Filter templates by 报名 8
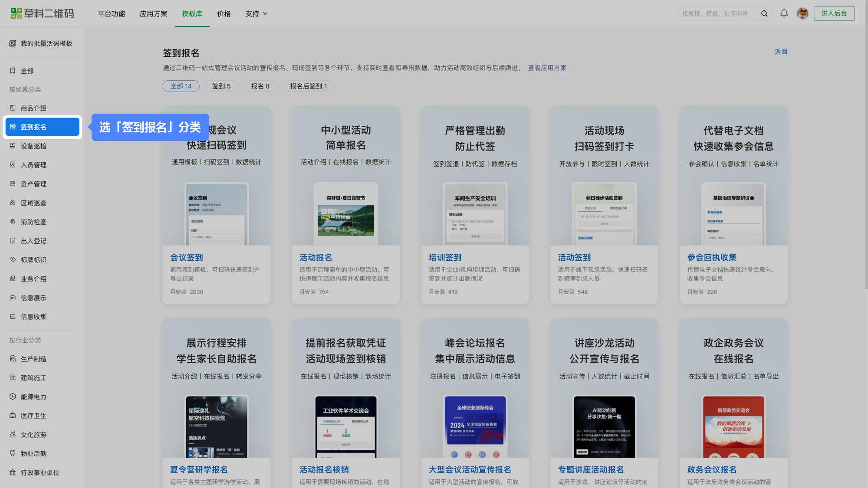 click(x=260, y=86)
